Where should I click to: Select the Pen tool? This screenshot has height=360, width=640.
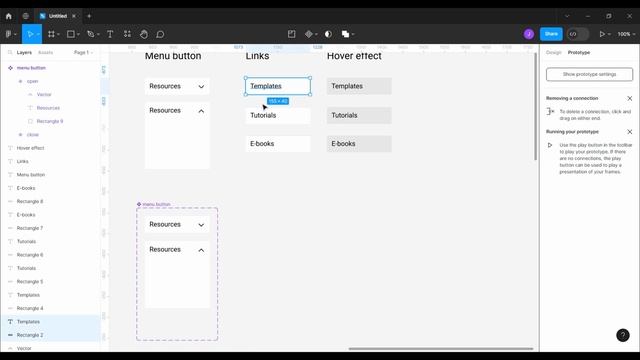click(x=91, y=34)
